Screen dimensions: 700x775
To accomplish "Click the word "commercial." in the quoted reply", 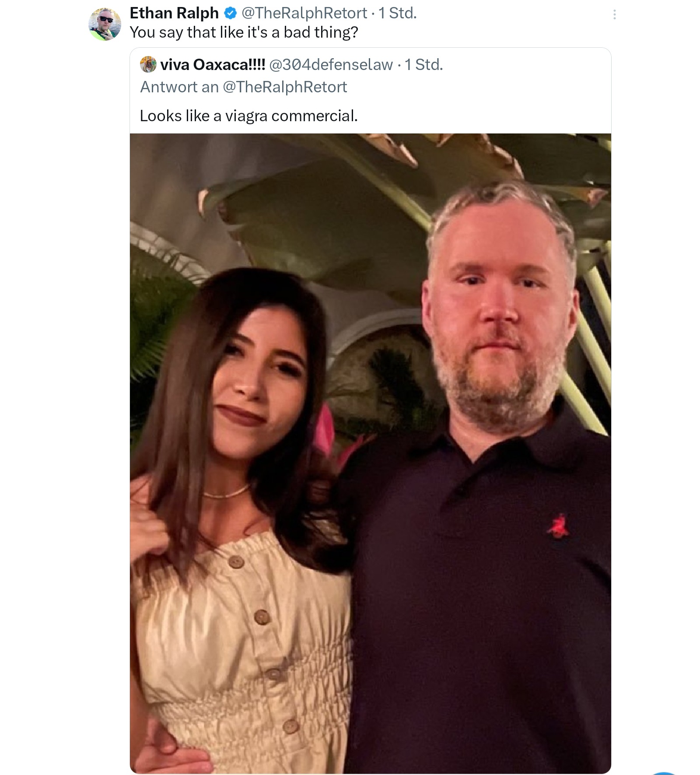I will 314,116.
